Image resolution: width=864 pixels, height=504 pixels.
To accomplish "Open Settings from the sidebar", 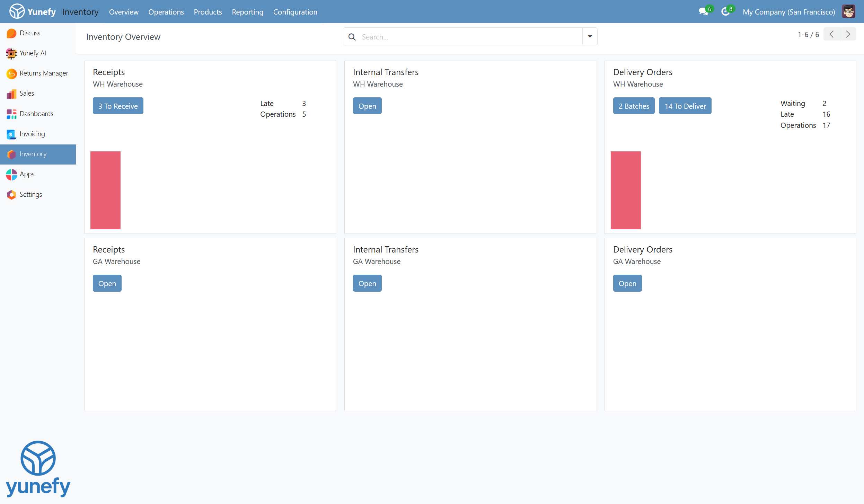I will (x=31, y=194).
